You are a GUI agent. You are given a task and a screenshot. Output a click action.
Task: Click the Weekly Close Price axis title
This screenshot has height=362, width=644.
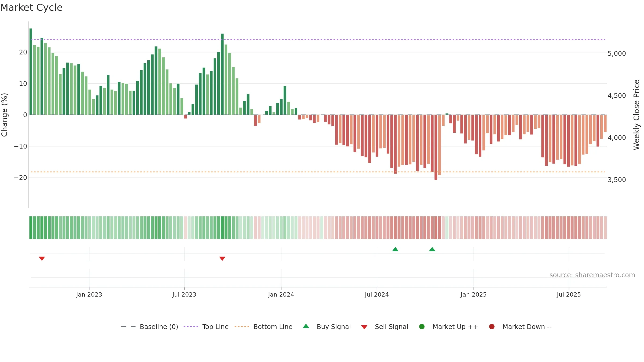(x=636, y=115)
